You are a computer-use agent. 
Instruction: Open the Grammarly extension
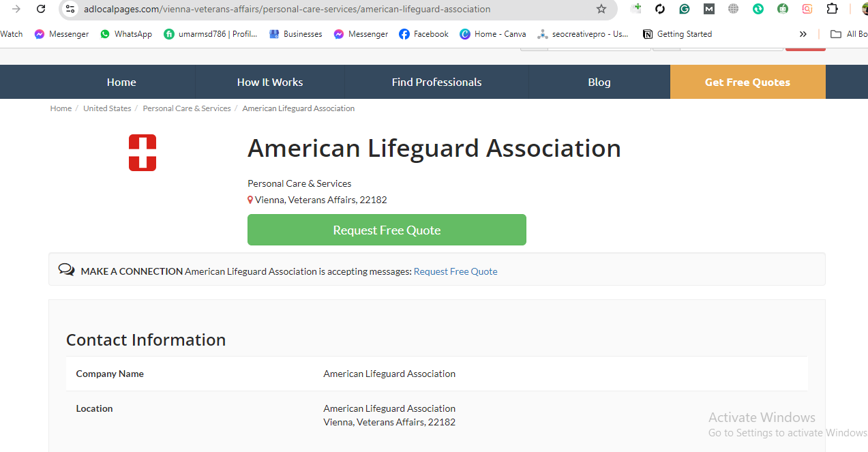[684, 9]
